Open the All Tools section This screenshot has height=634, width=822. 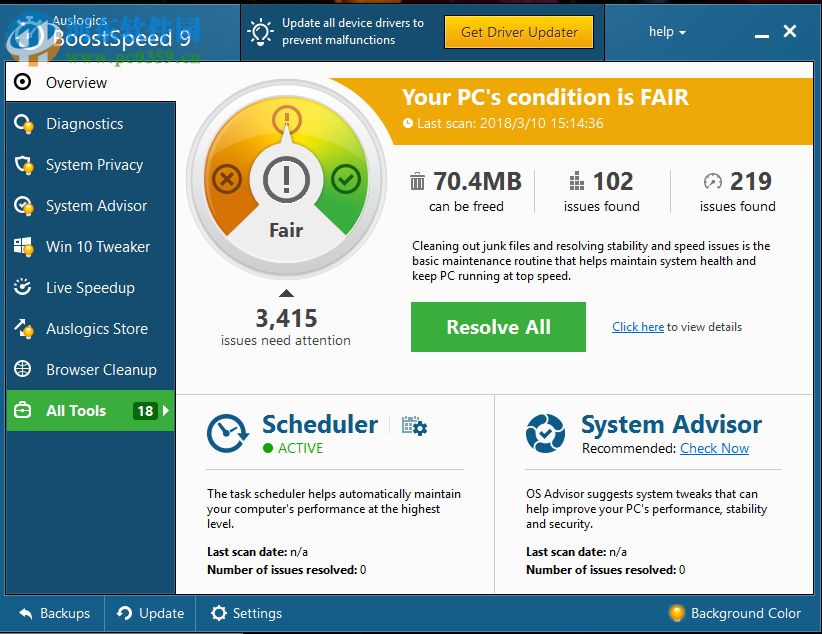(91, 411)
